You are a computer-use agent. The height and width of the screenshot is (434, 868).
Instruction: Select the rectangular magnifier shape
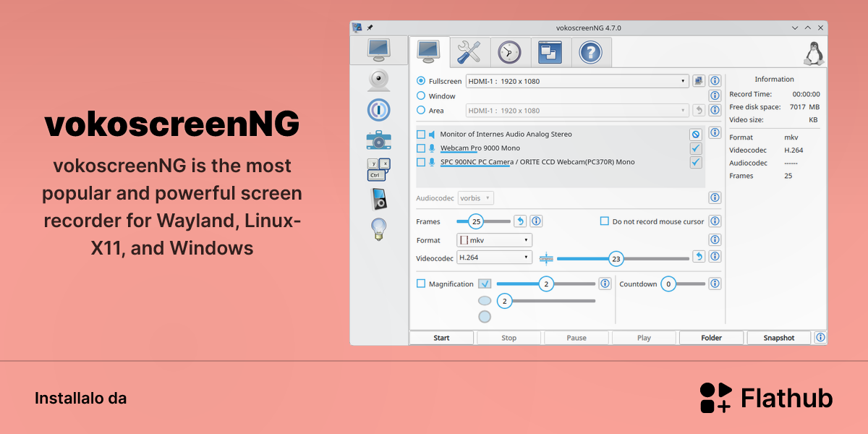pyautogui.click(x=485, y=284)
